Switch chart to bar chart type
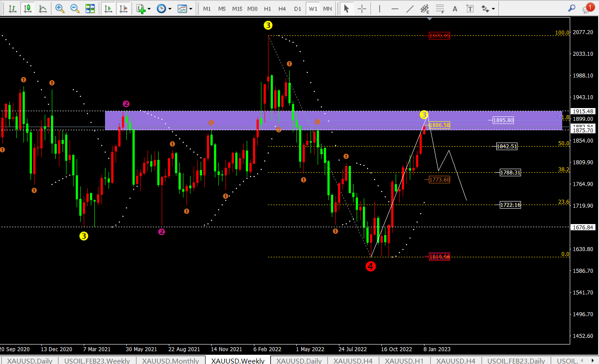Viewport: 599px width, 364px height. coord(13,8)
